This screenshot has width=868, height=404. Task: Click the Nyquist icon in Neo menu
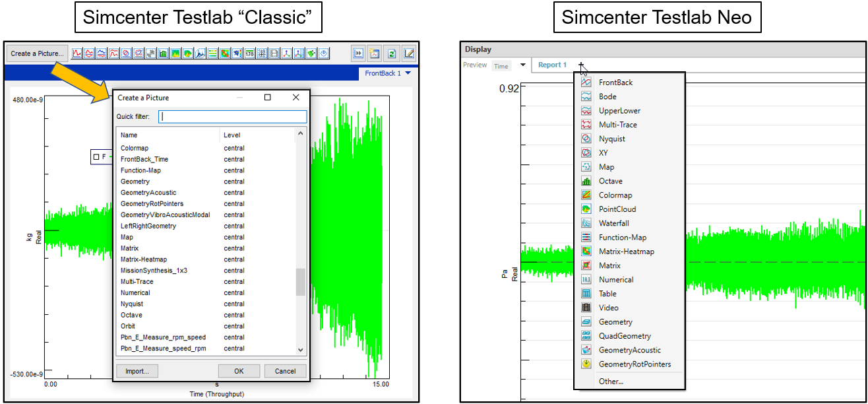pos(586,139)
